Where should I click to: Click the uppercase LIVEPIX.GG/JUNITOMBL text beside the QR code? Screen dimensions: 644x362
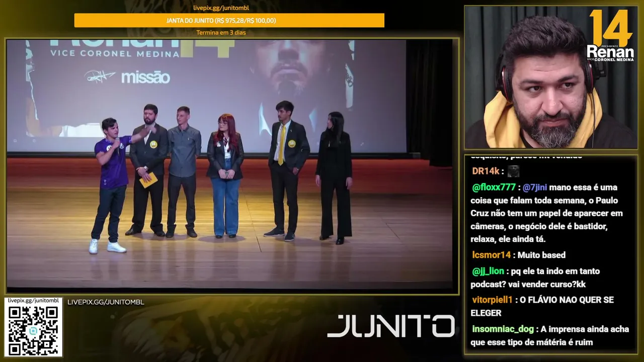click(106, 302)
